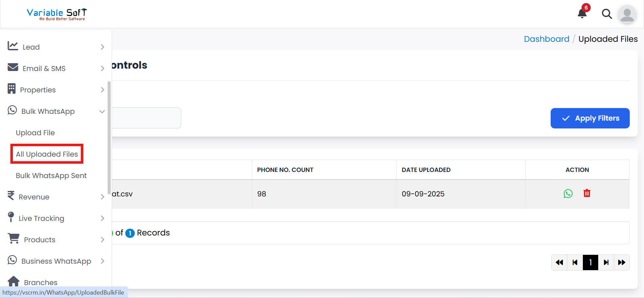Click the Apply Filters button

[x=590, y=118]
